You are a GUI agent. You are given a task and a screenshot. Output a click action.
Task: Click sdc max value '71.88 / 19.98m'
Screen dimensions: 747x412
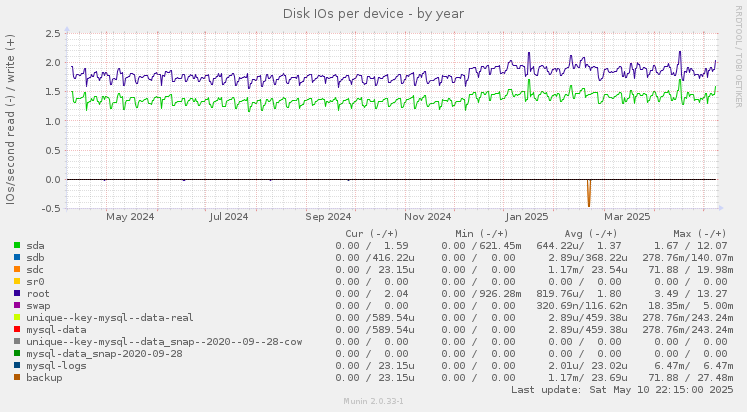(691, 270)
